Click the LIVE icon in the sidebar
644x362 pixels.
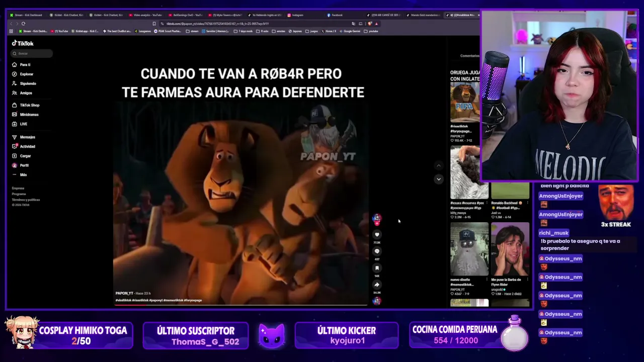pos(15,124)
